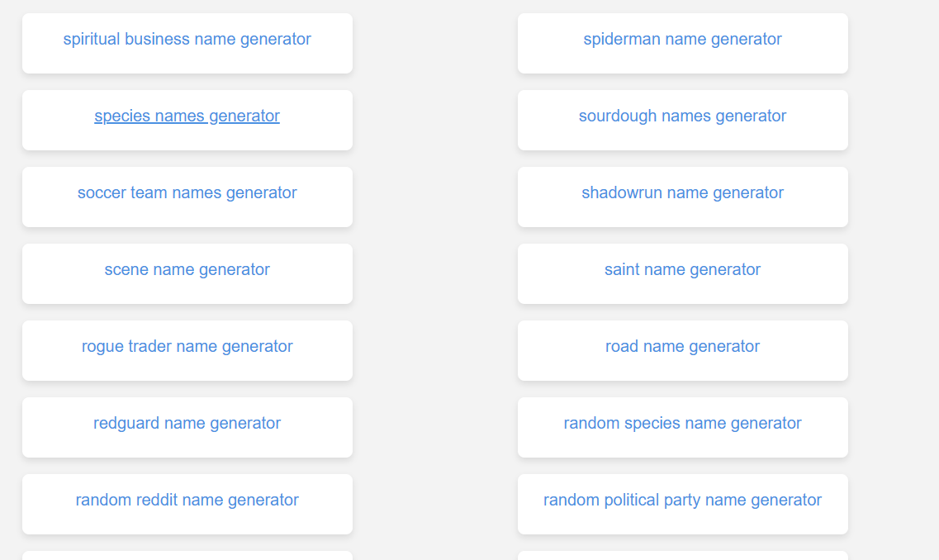Select the random species name generator
Viewport: 939px width, 560px height.
click(682, 423)
